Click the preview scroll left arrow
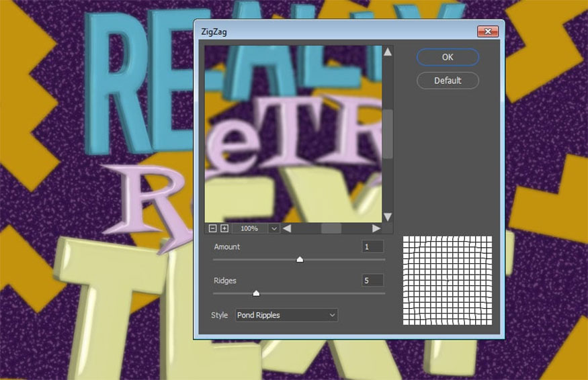 (x=287, y=228)
